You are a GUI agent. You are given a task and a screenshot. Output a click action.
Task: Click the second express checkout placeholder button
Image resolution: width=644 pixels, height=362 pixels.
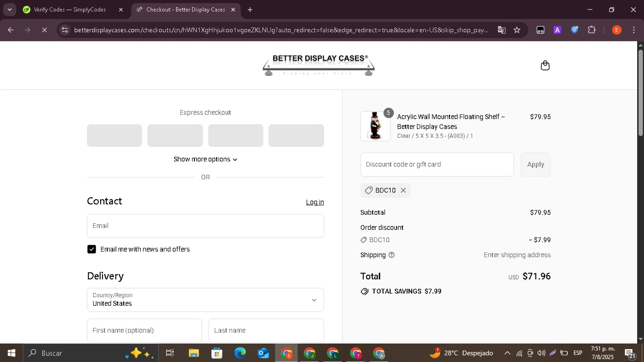coord(175,136)
